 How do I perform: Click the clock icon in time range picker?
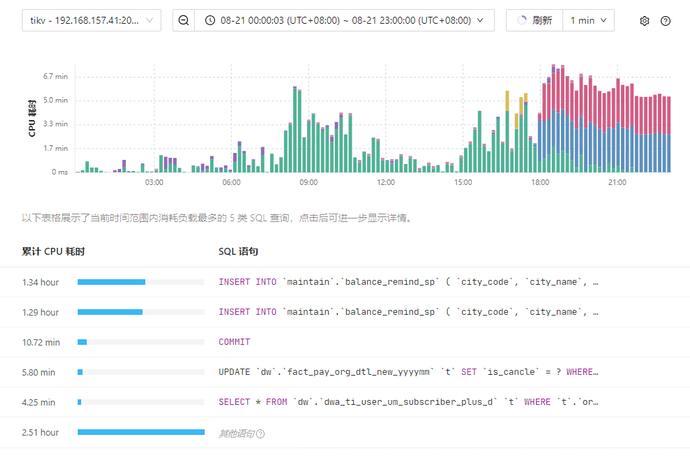click(x=209, y=20)
